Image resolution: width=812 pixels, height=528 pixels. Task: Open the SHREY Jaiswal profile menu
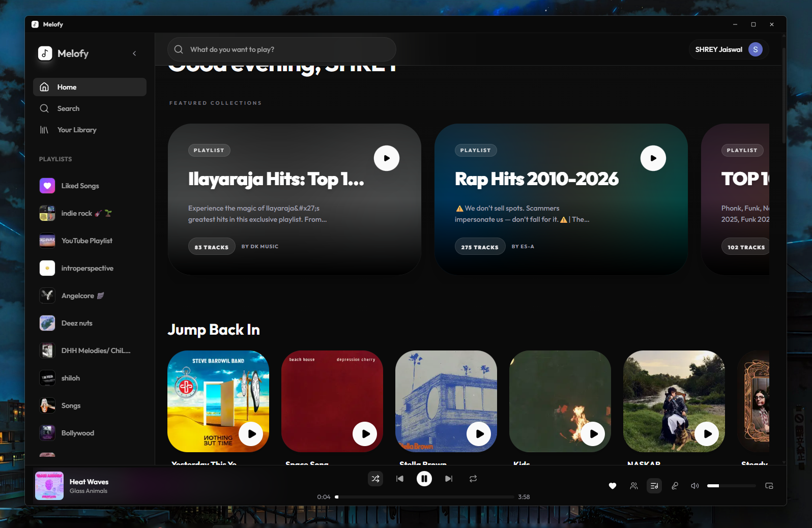[728, 49]
